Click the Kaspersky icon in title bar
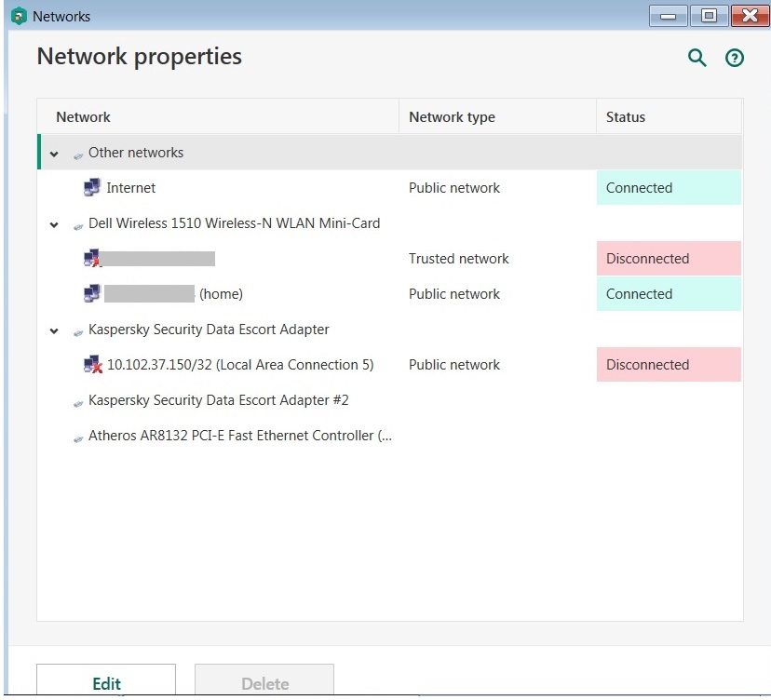 (x=19, y=16)
